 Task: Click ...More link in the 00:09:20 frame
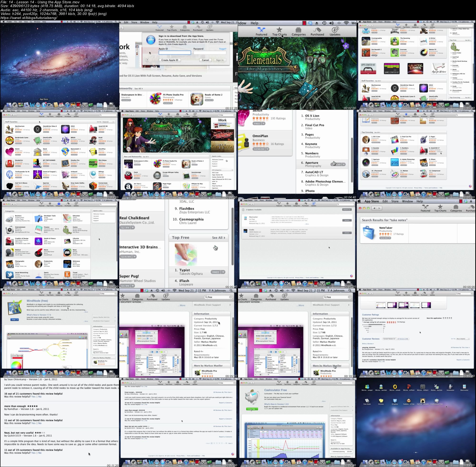click(182, 305)
